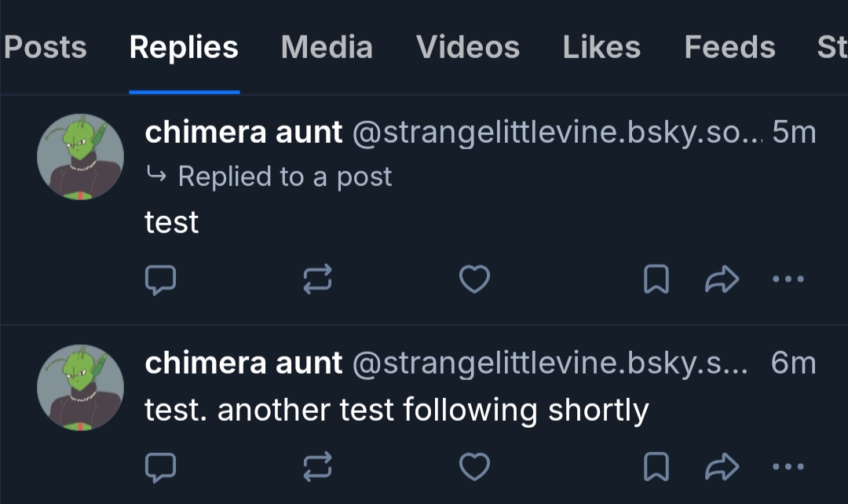
Task: Open more options on 5m post
Action: (788, 279)
